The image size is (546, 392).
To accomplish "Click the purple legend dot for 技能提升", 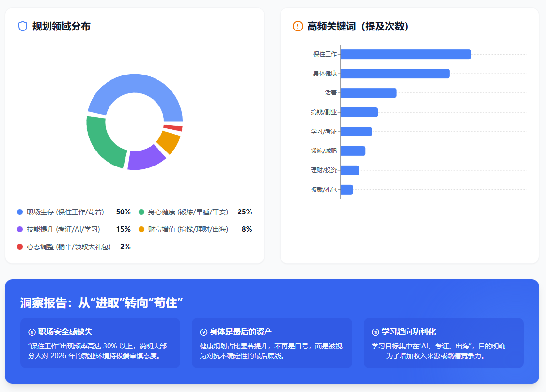I will pos(20,229).
